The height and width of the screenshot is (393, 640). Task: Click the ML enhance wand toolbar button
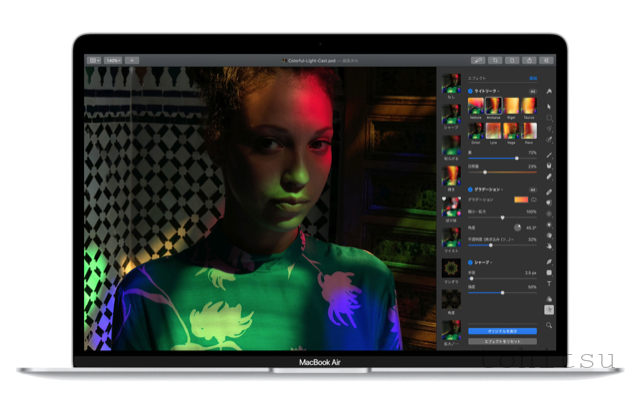click(478, 60)
